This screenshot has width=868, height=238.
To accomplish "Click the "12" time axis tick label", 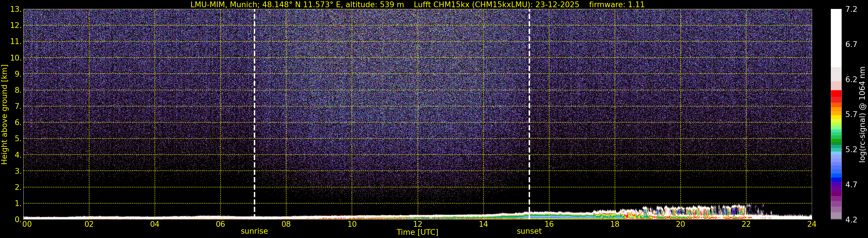I will click(417, 224).
